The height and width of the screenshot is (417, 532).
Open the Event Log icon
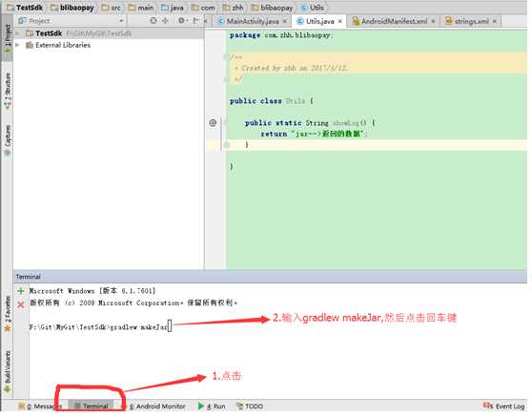[x=503, y=406]
